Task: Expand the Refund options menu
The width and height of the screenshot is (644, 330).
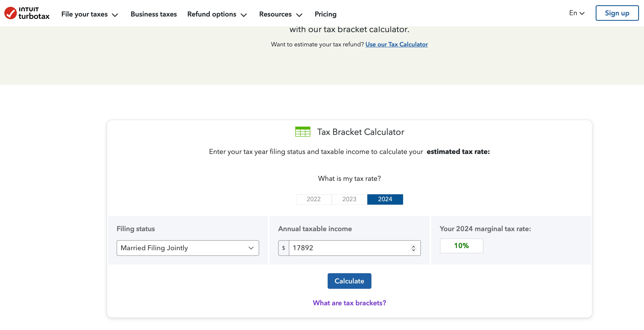Action: [217, 14]
